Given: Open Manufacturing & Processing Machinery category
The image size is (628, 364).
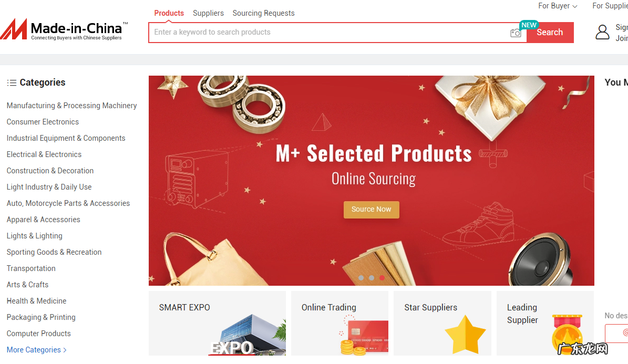Looking at the screenshot, I should coord(71,106).
